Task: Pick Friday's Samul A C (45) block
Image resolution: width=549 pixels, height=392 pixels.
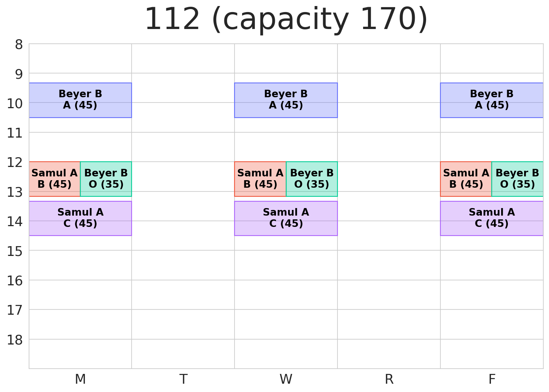Action: click(x=491, y=218)
